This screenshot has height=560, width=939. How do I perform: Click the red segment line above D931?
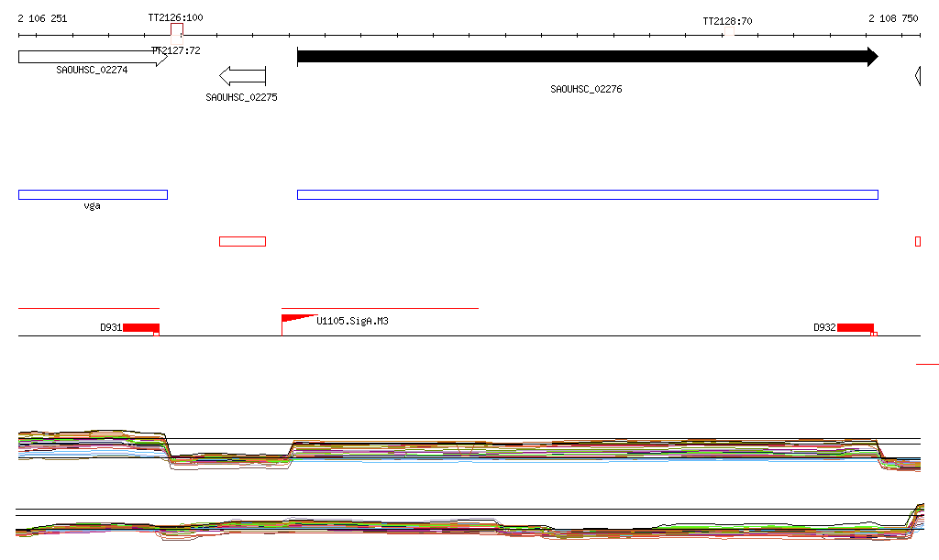[89, 308]
